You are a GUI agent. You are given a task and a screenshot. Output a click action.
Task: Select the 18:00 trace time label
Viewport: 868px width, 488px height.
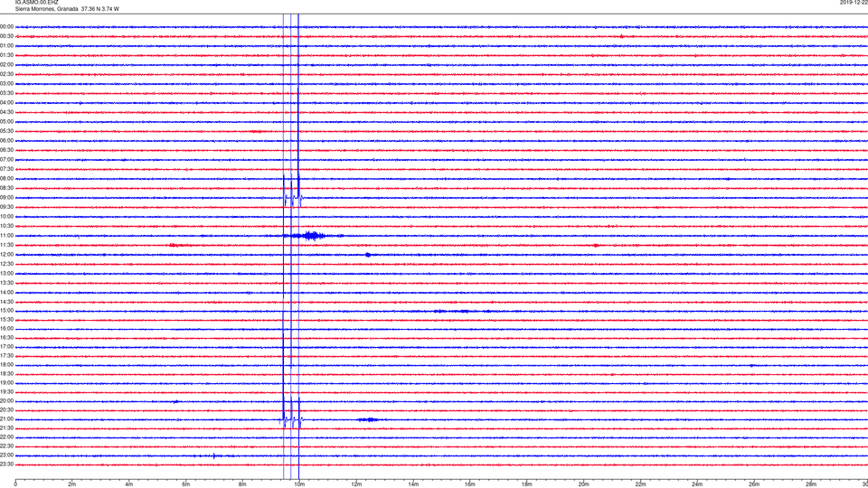point(6,365)
